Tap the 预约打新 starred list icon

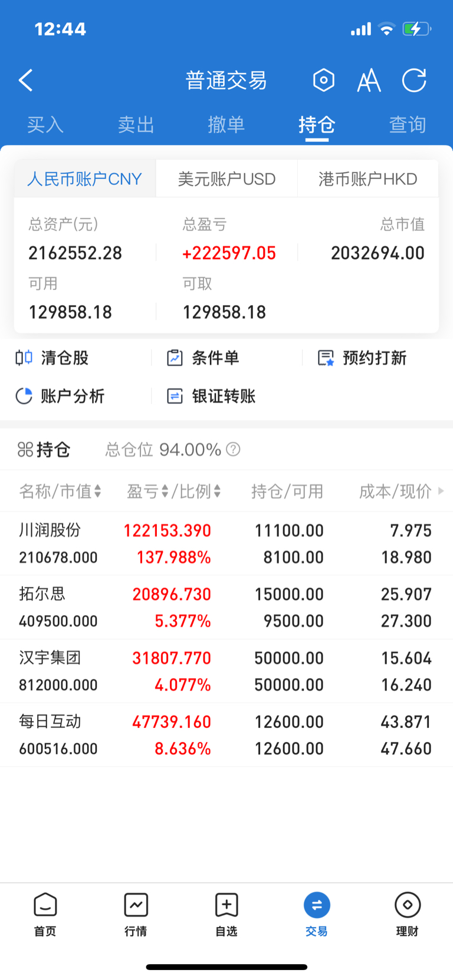[x=326, y=358]
